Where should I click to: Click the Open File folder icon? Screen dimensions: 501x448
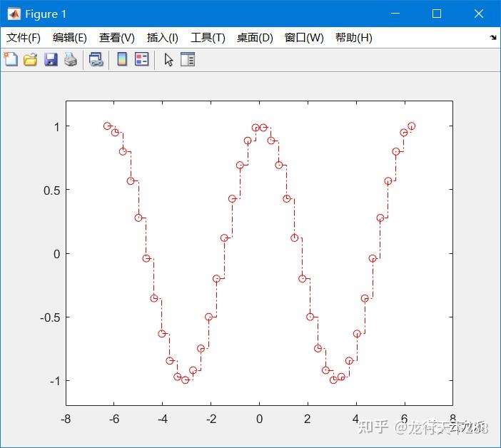tap(31, 60)
